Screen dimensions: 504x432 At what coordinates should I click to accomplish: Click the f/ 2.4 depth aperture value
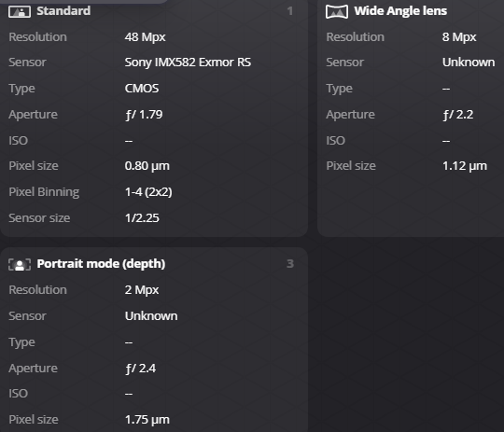pyautogui.click(x=140, y=368)
